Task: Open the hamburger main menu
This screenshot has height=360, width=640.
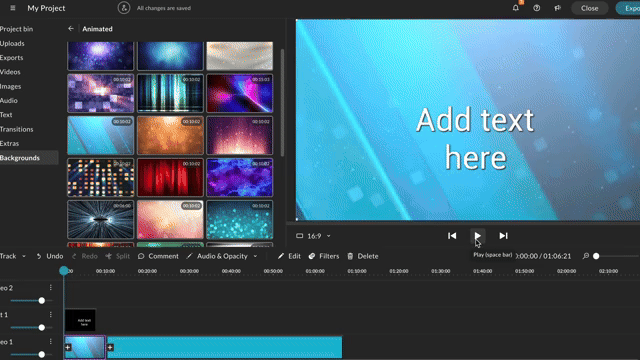Action: pyautogui.click(x=13, y=8)
